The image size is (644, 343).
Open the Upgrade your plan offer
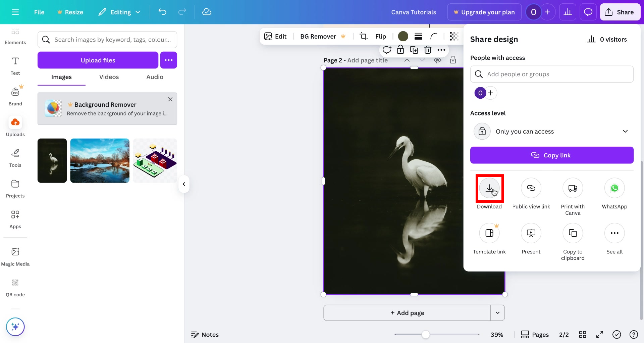point(484,12)
